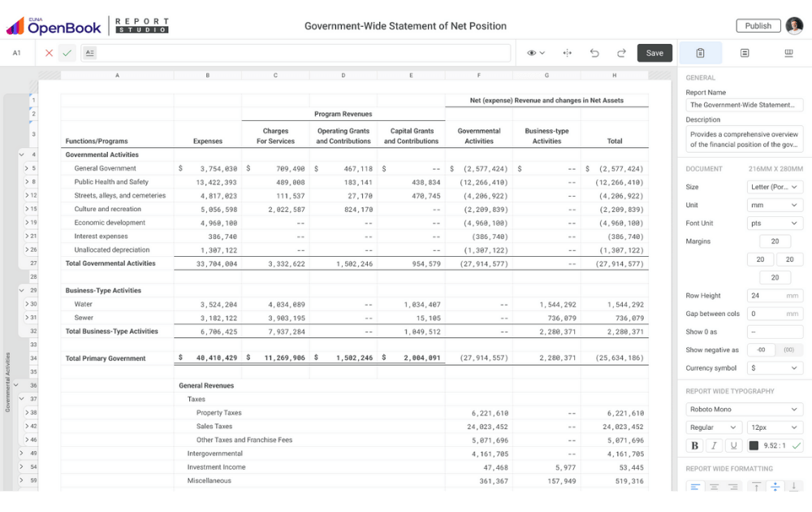Click the bottom margin field
812x512 pixels.
[x=775, y=278]
